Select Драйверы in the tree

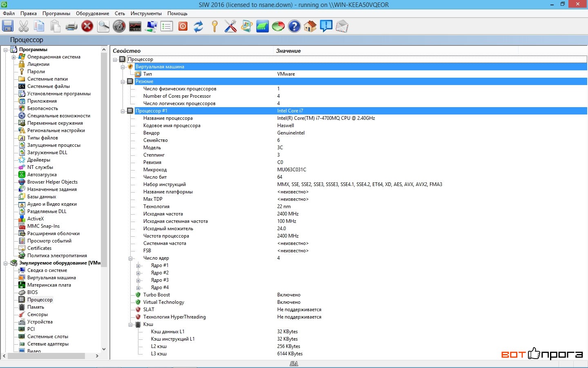coord(39,160)
